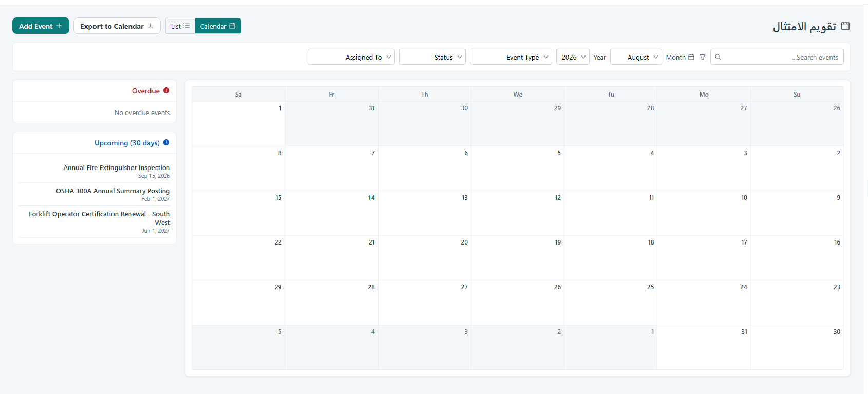Click Export to Calendar button
Screen dimensions: 868x394
[117, 26]
